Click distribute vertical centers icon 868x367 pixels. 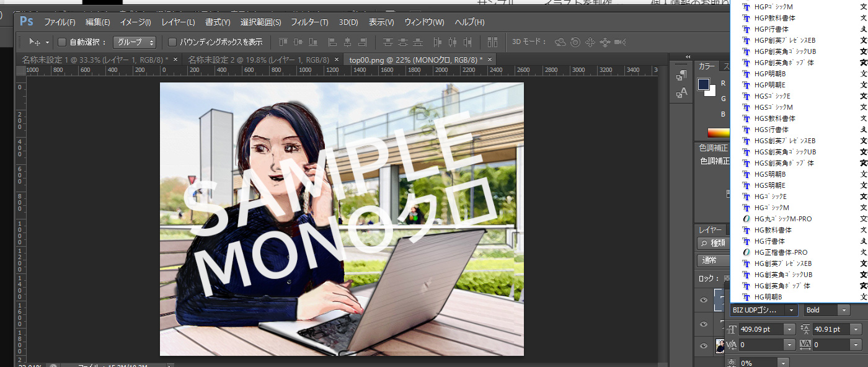coord(404,42)
